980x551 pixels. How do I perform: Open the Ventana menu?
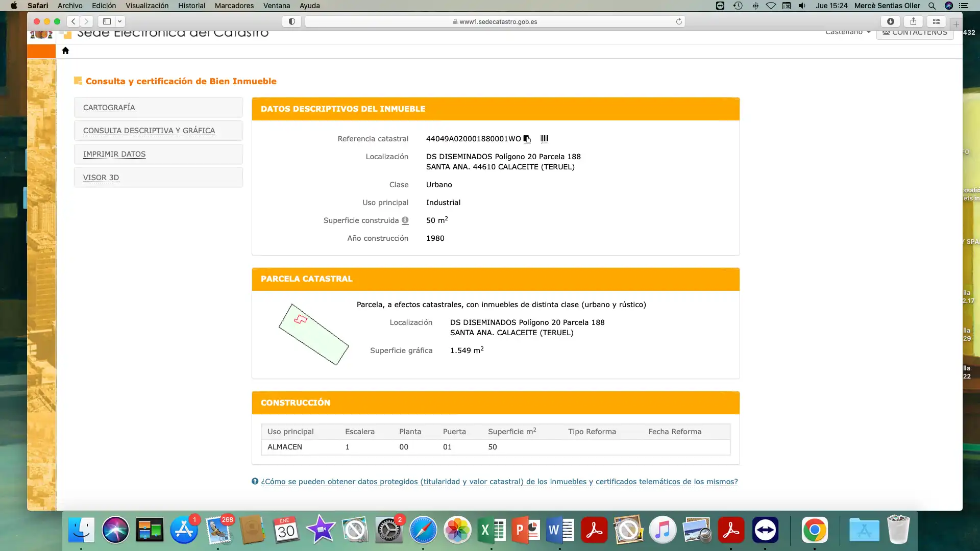(x=277, y=6)
